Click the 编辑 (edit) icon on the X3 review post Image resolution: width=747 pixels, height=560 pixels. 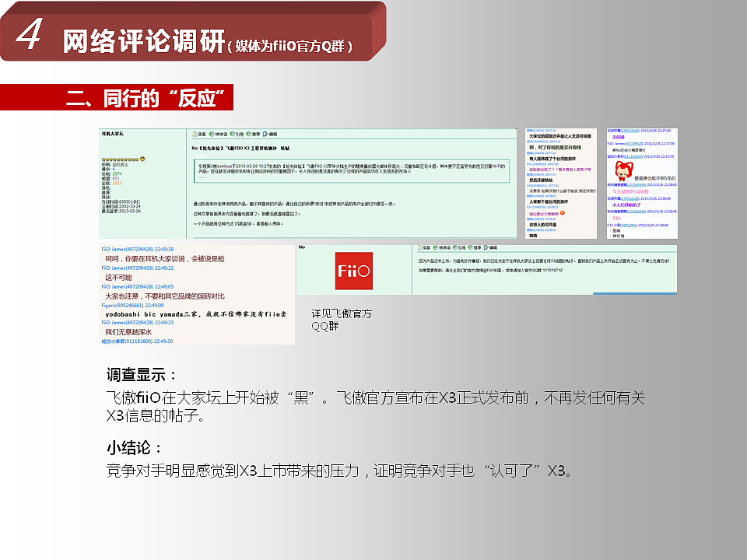(x=272, y=132)
